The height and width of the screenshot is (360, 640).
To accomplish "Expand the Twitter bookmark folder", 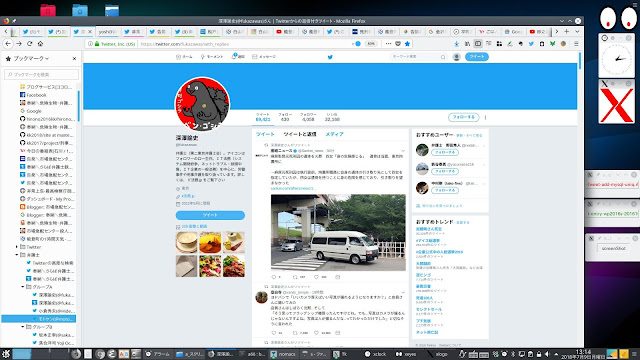I will click(x=17, y=247).
